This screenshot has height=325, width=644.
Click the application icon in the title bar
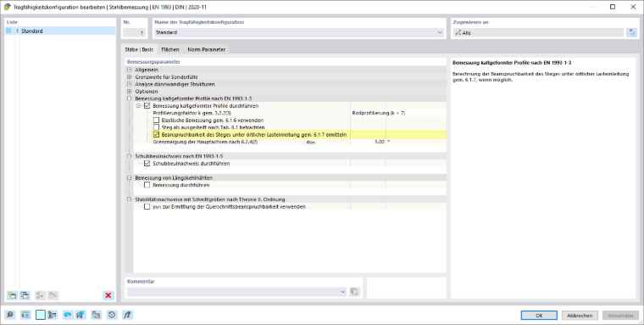click(x=7, y=7)
